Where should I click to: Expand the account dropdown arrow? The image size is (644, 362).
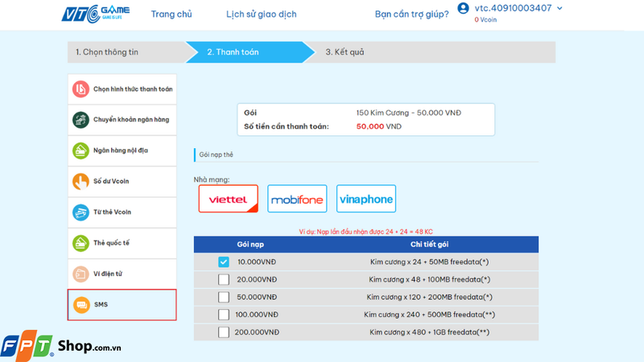pos(559,8)
